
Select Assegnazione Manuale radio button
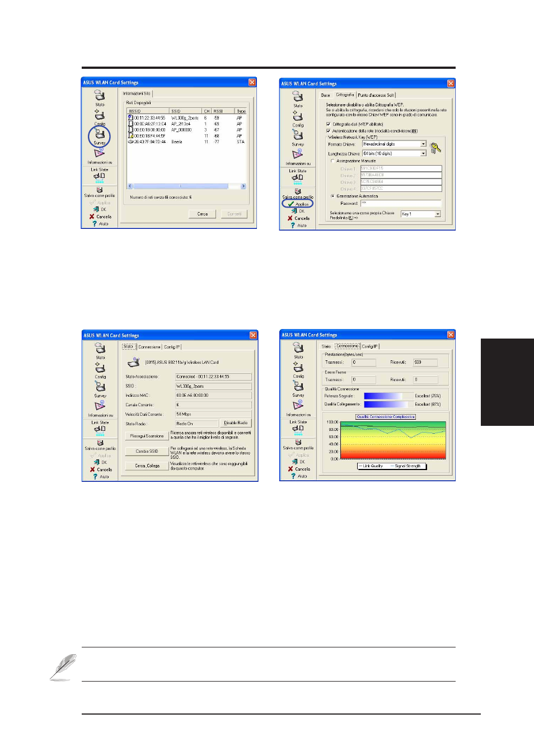coord(332,161)
